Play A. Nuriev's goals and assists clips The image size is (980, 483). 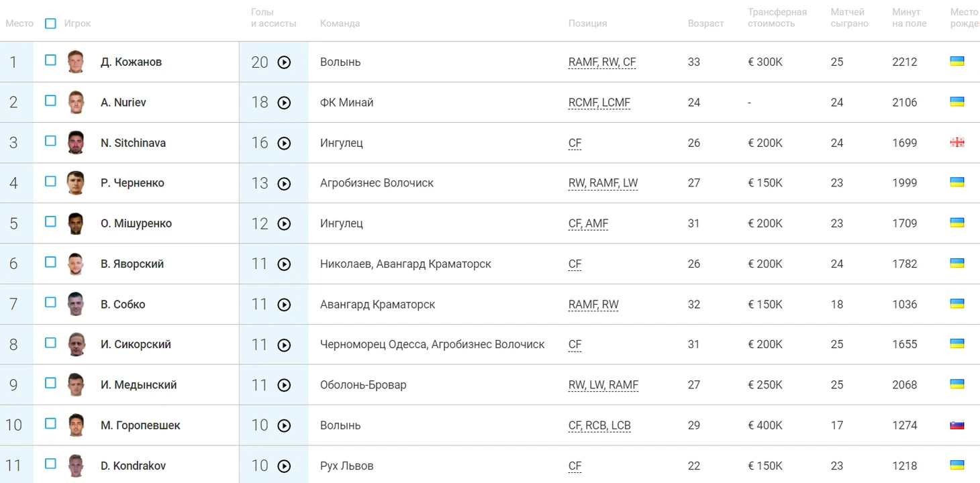click(284, 103)
